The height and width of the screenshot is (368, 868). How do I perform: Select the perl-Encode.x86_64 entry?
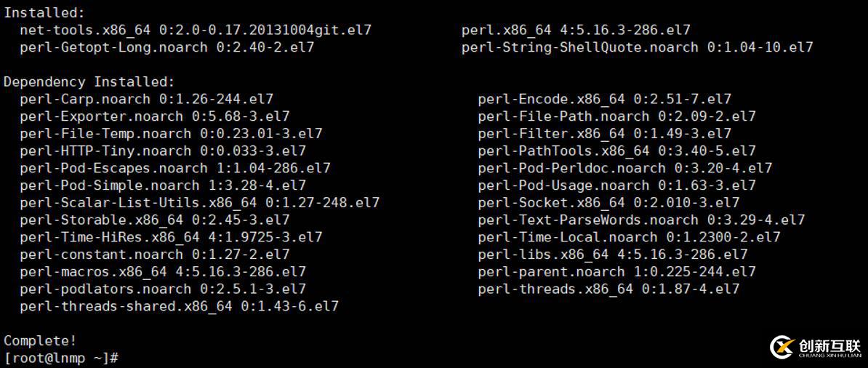605,99
